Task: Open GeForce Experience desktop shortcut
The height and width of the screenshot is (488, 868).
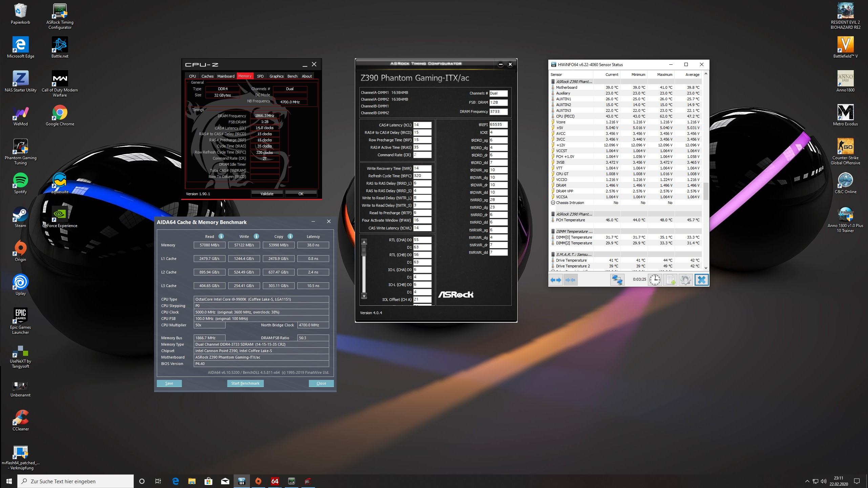Action: point(60,217)
